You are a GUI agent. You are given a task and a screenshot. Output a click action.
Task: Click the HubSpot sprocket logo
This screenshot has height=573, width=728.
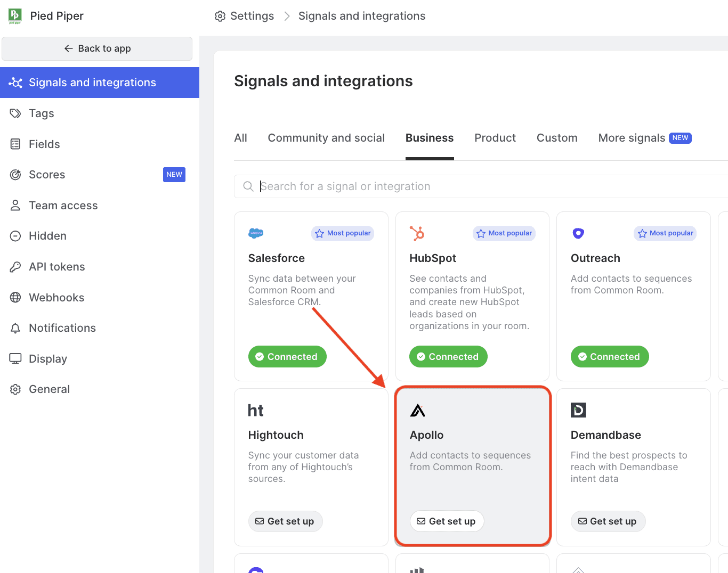pyautogui.click(x=417, y=233)
